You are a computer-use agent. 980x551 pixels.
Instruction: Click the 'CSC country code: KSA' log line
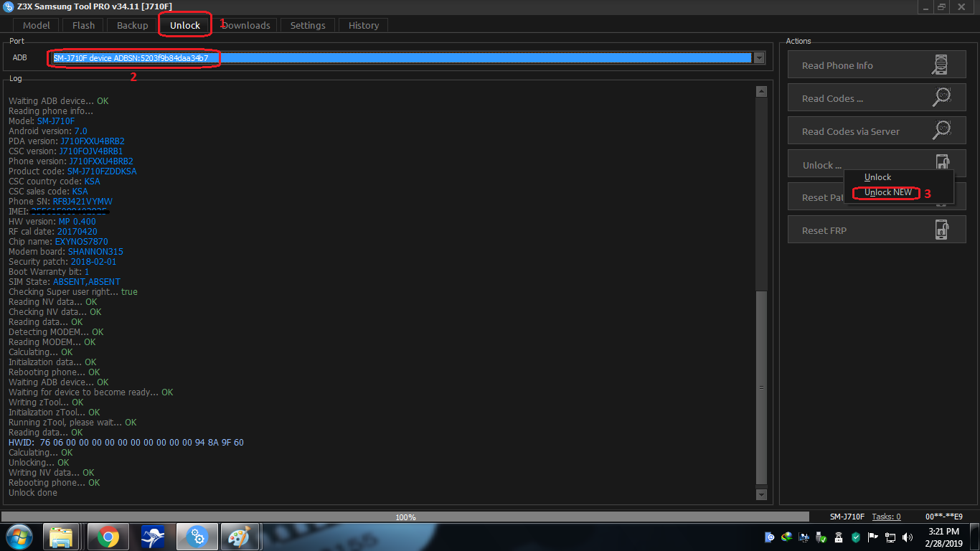(x=55, y=182)
